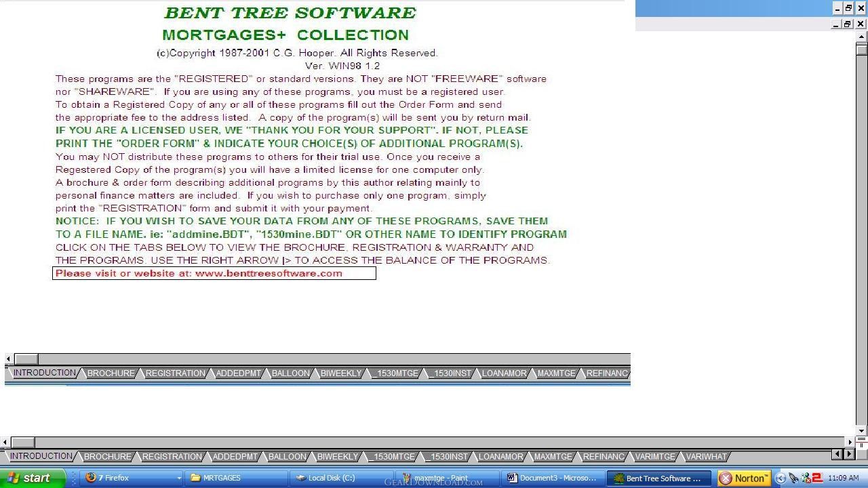Open ADDEDPMT tab in bottom sheet bar
Screen dimensions: 868x488
tap(235, 457)
